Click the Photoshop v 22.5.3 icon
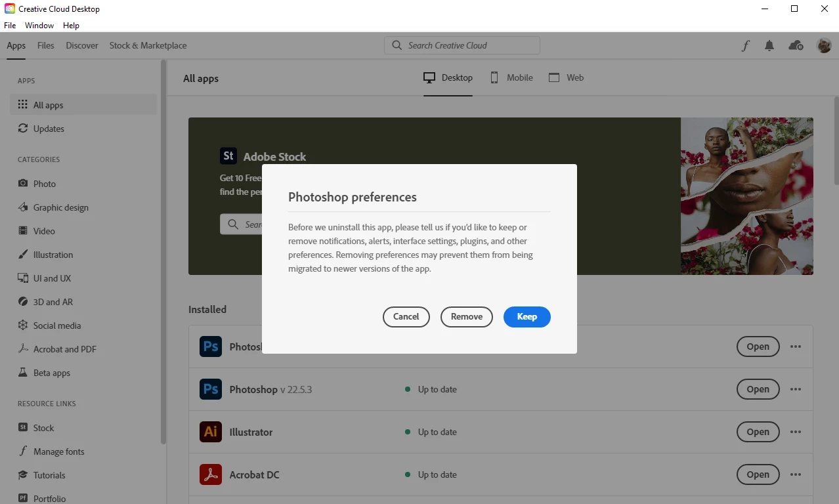 pos(211,389)
